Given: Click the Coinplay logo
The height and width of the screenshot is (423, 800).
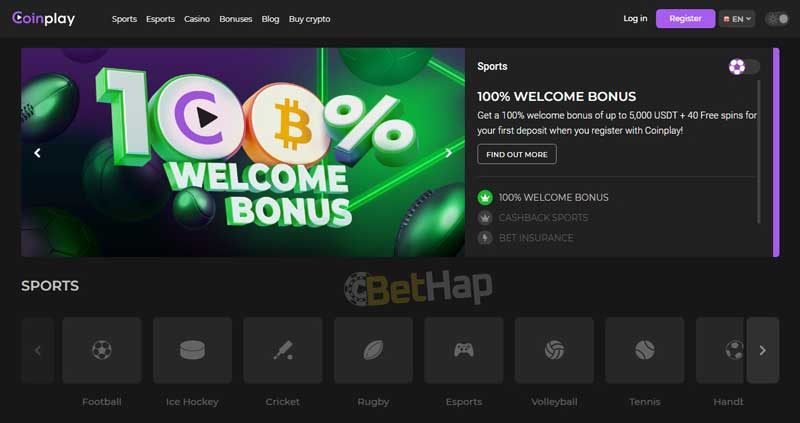Looking at the screenshot, I should [x=43, y=19].
